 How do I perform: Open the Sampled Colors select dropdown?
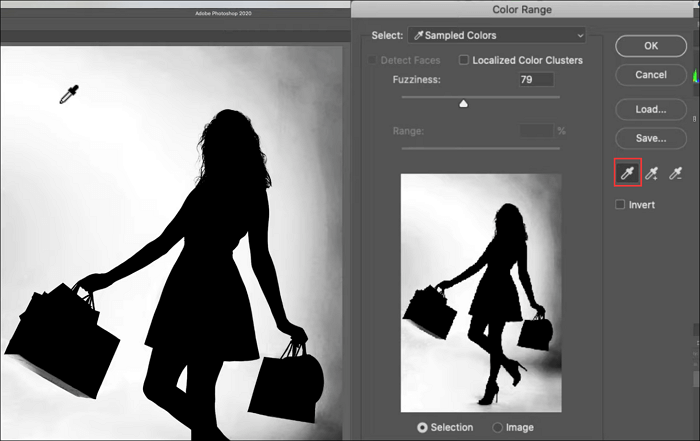click(x=495, y=35)
